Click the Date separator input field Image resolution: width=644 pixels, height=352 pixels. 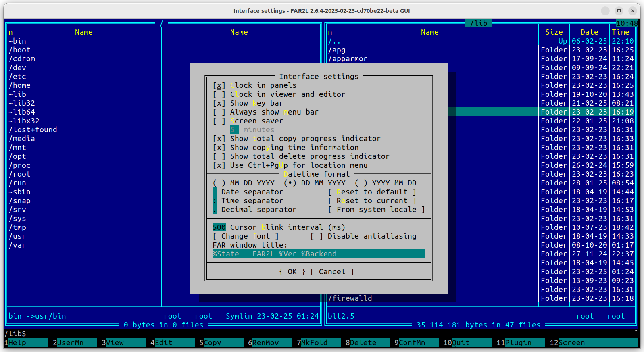click(x=215, y=192)
